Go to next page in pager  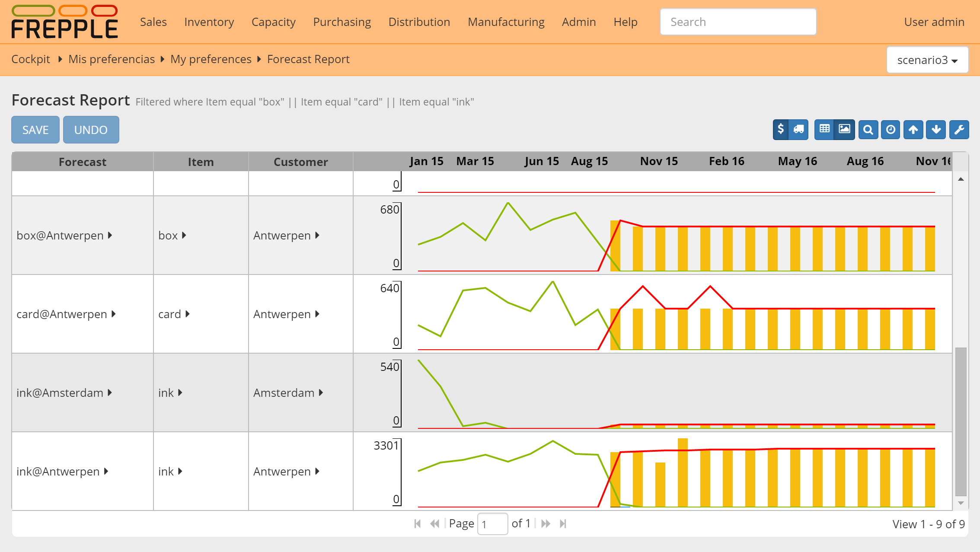click(546, 524)
